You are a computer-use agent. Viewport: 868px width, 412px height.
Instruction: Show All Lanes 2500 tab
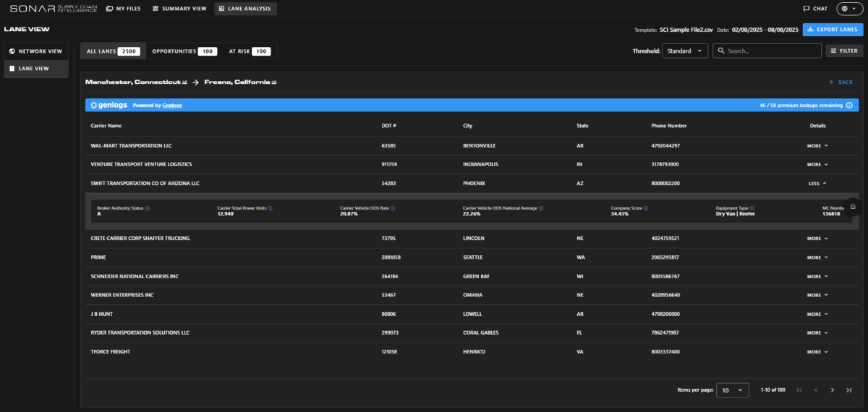pyautogui.click(x=113, y=51)
